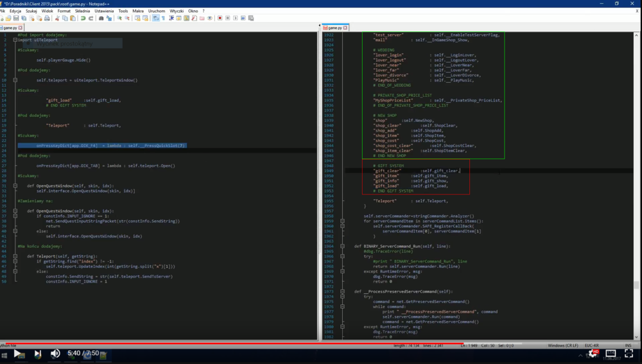Skip to the next video button

[x=37, y=353]
